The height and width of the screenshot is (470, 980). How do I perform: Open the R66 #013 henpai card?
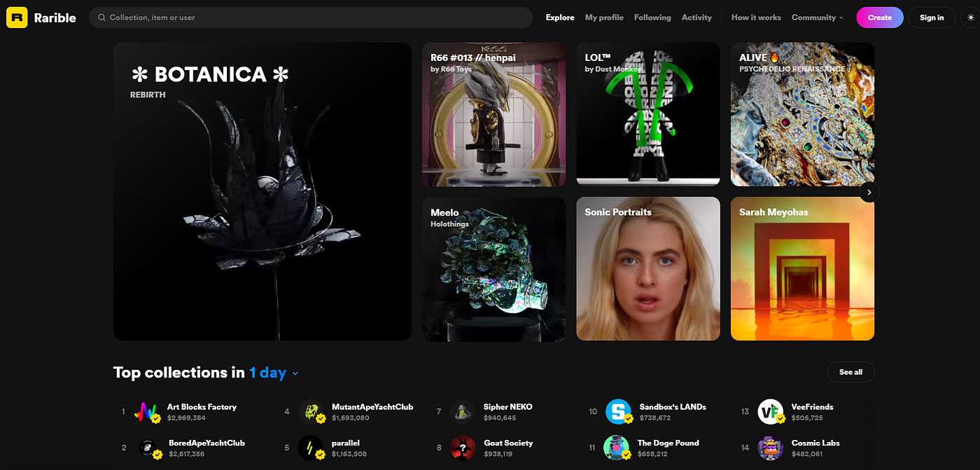point(493,114)
